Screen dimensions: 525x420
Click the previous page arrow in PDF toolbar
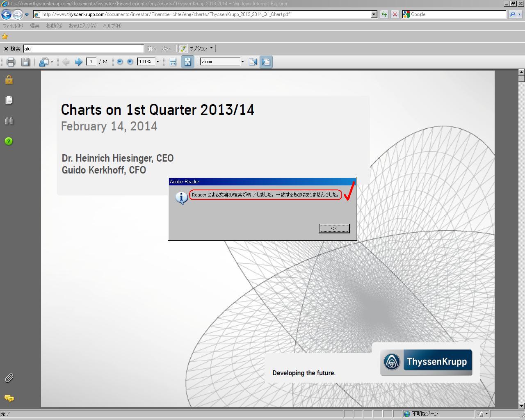[x=66, y=62]
